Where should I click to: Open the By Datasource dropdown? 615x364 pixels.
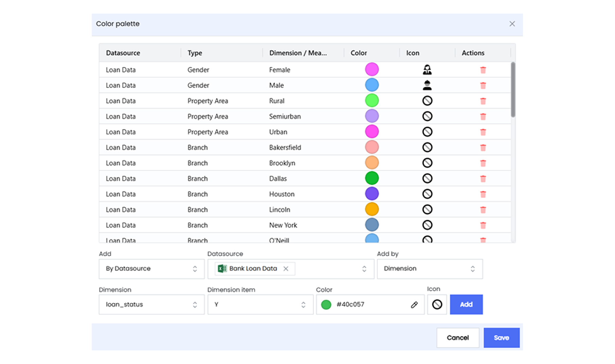tap(152, 269)
